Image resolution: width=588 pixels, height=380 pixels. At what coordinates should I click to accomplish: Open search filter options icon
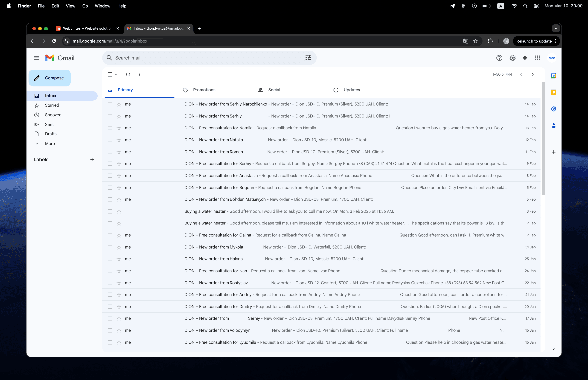click(308, 58)
